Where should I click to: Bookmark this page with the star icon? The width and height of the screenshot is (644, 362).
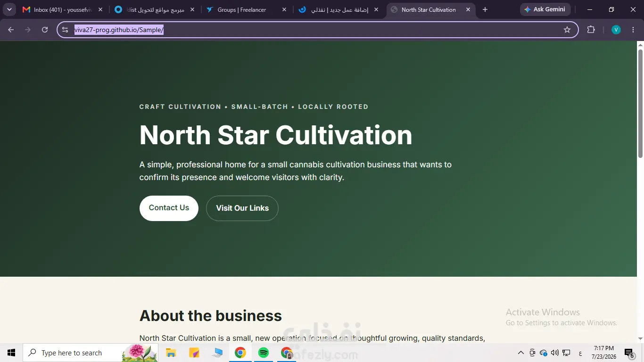[x=567, y=30]
